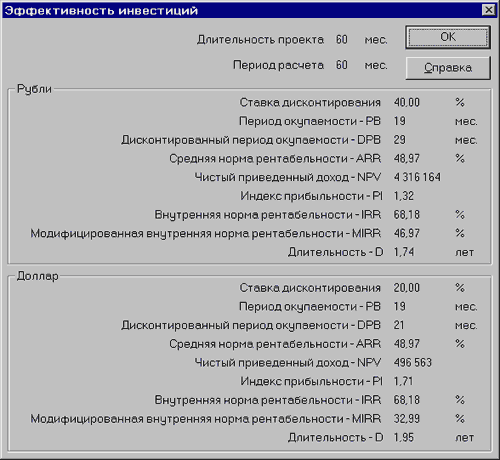Close the Эффективность инвестиций dialog
The image size is (500, 460).
pyautogui.click(x=488, y=10)
